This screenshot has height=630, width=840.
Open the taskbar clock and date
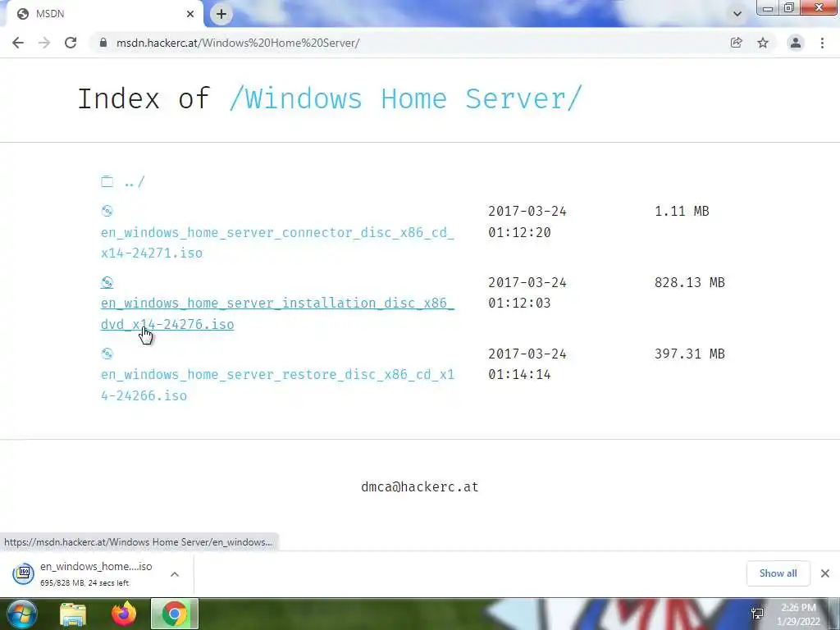(799, 614)
